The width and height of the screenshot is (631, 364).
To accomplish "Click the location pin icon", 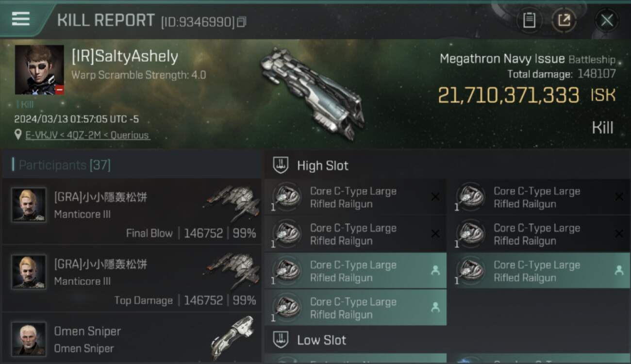I will (x=18, y=135).
